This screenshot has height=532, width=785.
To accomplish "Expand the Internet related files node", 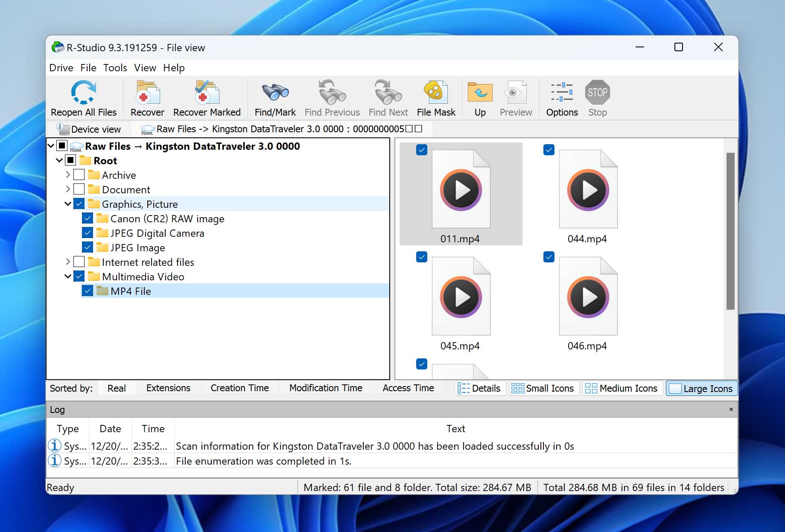I will [68, 262].
